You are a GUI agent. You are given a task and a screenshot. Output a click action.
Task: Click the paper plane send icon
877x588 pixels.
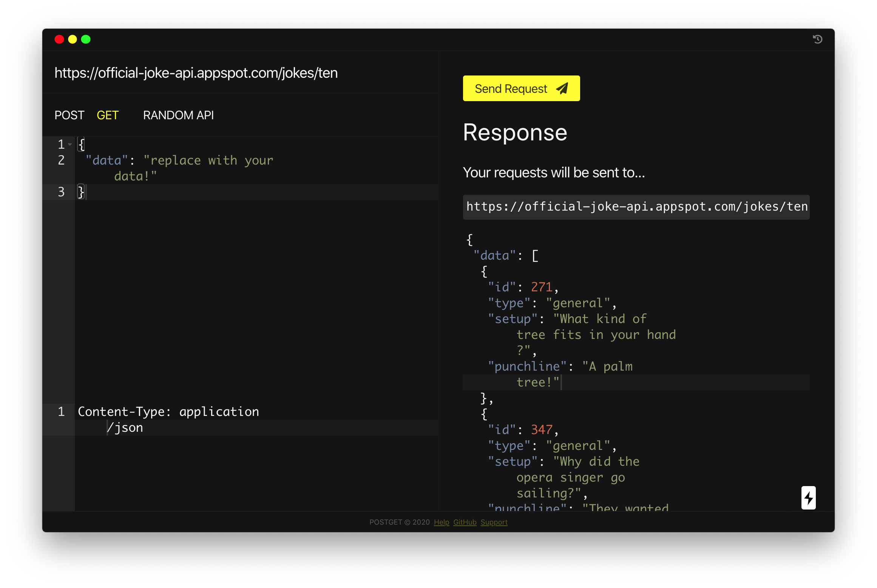point(562,89)
